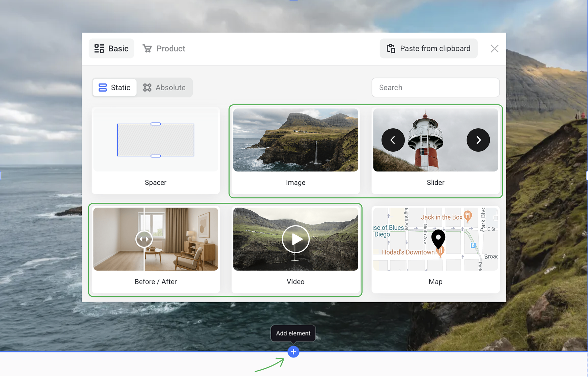The height and width of the screenshot is (377, 588).
Task: Select the Spacer element card
Action: 156,150
